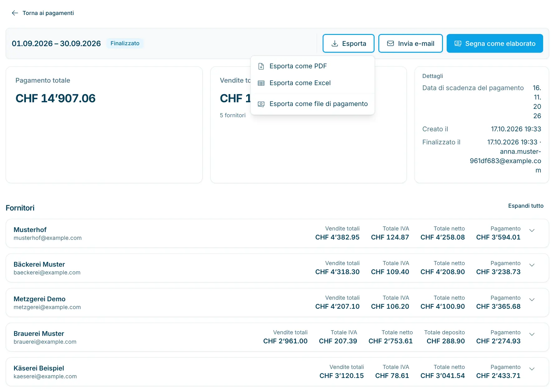The image size is (555, 392).
Task: Select the date range 01.09.2026 – 30.09.2026
Action: tap(56, 43)
